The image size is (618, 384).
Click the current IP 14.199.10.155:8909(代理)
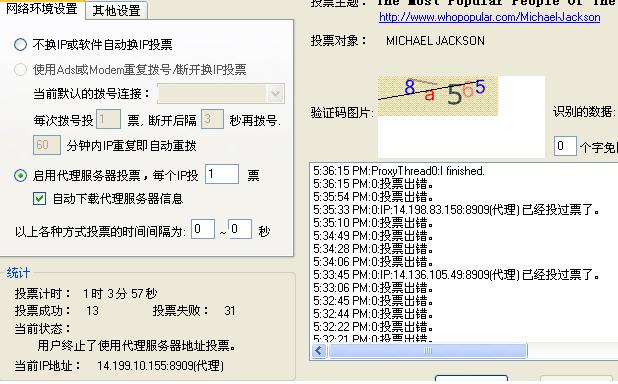click(160, 365)
